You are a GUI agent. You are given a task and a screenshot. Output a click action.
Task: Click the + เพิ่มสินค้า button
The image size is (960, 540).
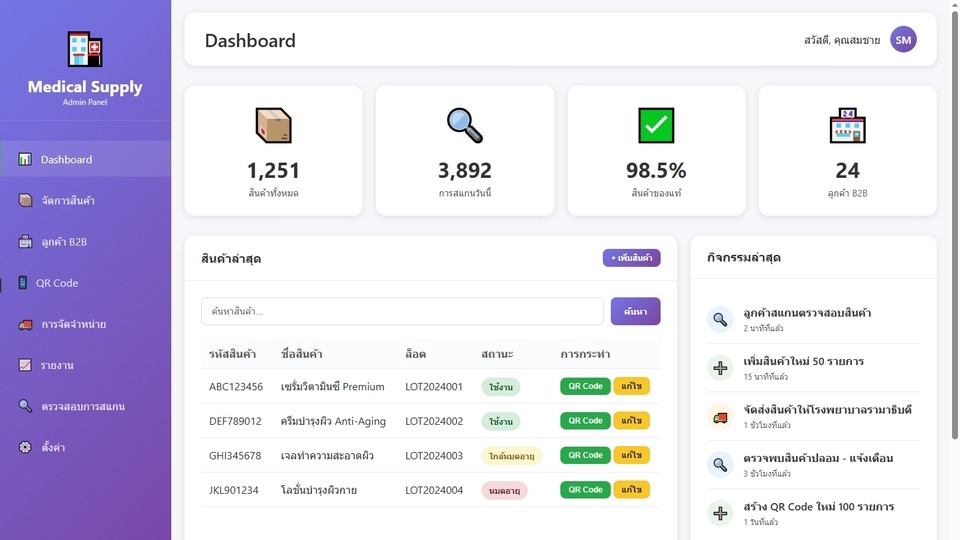(x=631, y=258)
